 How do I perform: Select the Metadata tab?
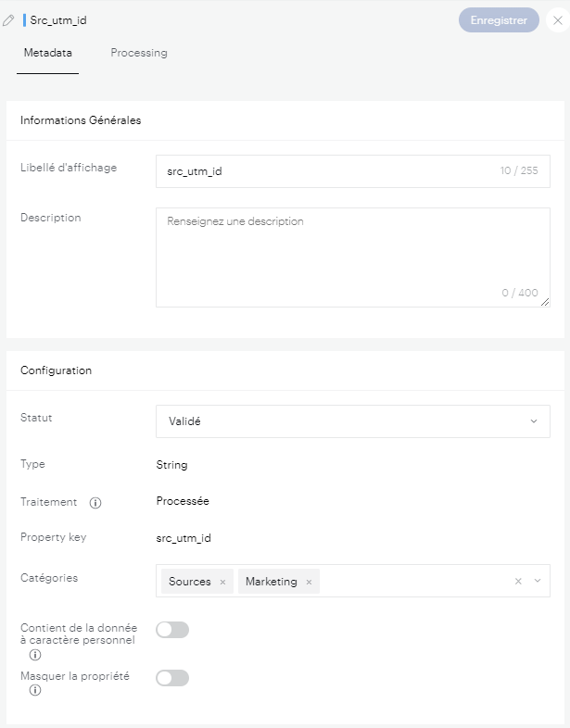tap(47, 53)
